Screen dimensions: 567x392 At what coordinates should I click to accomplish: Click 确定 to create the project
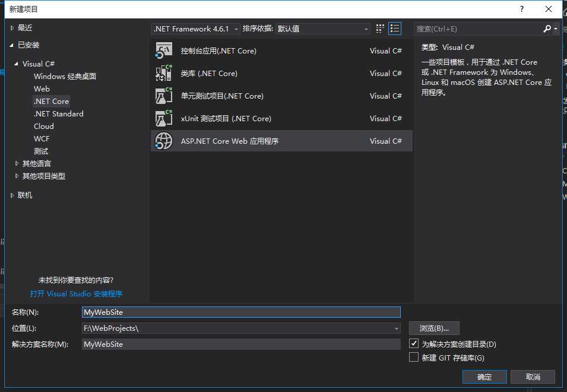pos(484,377)
